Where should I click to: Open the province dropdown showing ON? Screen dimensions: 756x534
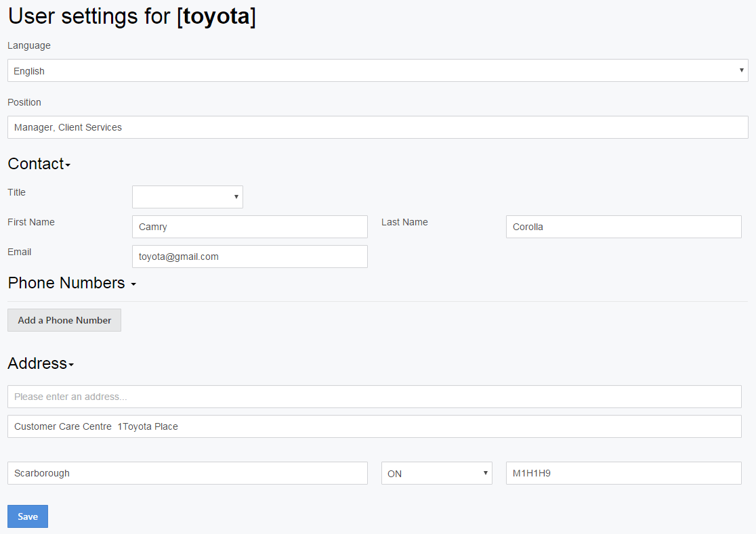pos(436,473)
